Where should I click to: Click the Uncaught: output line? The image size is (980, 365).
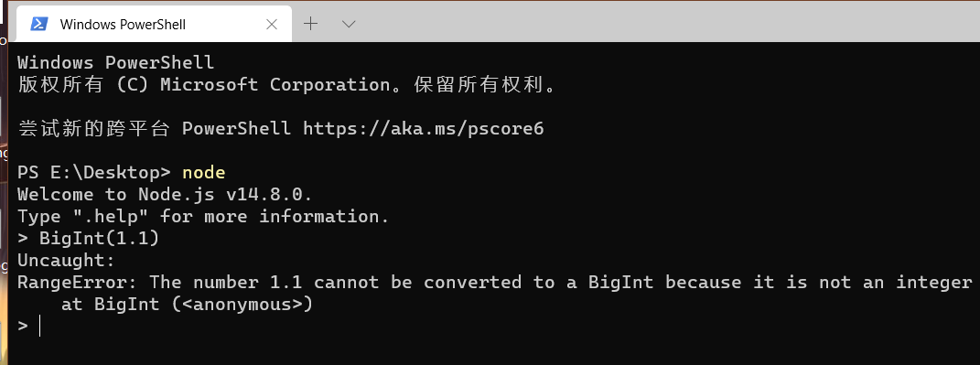(66, 260)
